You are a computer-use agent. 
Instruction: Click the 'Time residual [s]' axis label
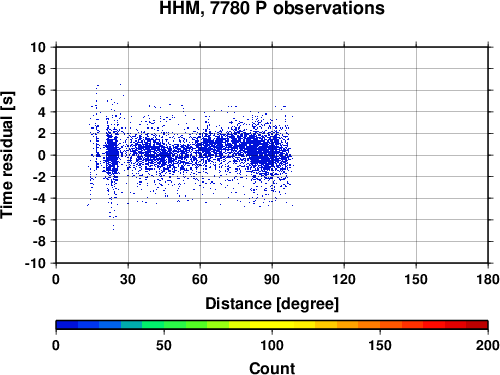[x=7, y=155]
